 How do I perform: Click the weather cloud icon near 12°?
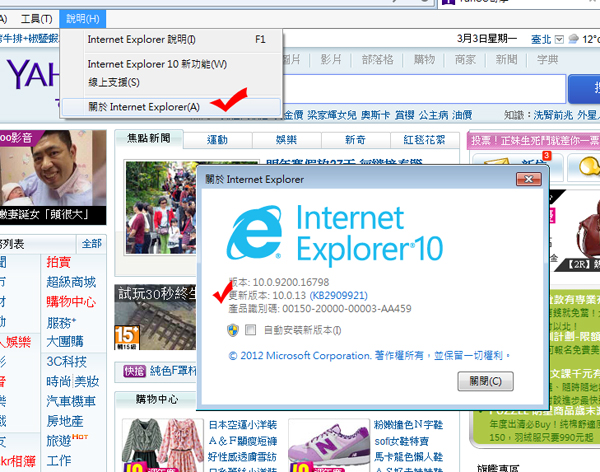pyautogui.click(x=573, y=39)
